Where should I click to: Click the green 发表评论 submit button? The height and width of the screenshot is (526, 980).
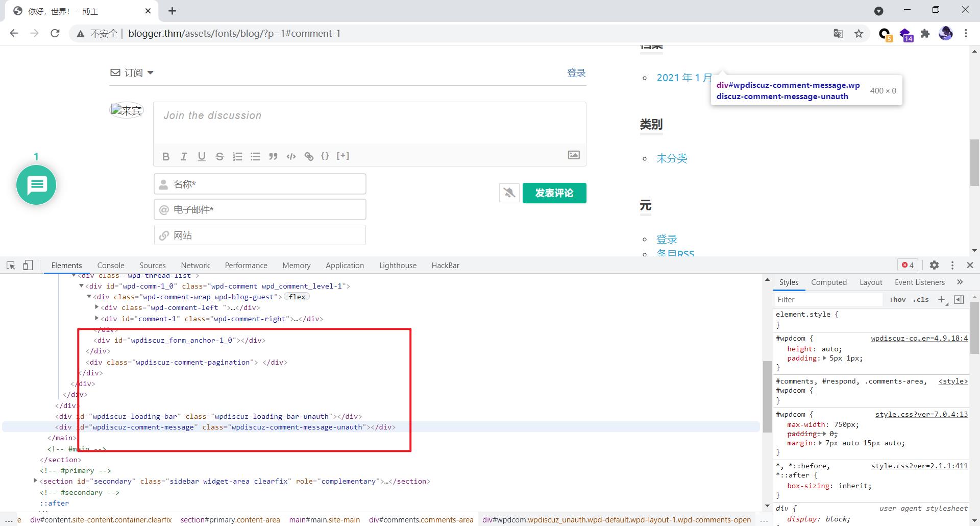(554, 193)
